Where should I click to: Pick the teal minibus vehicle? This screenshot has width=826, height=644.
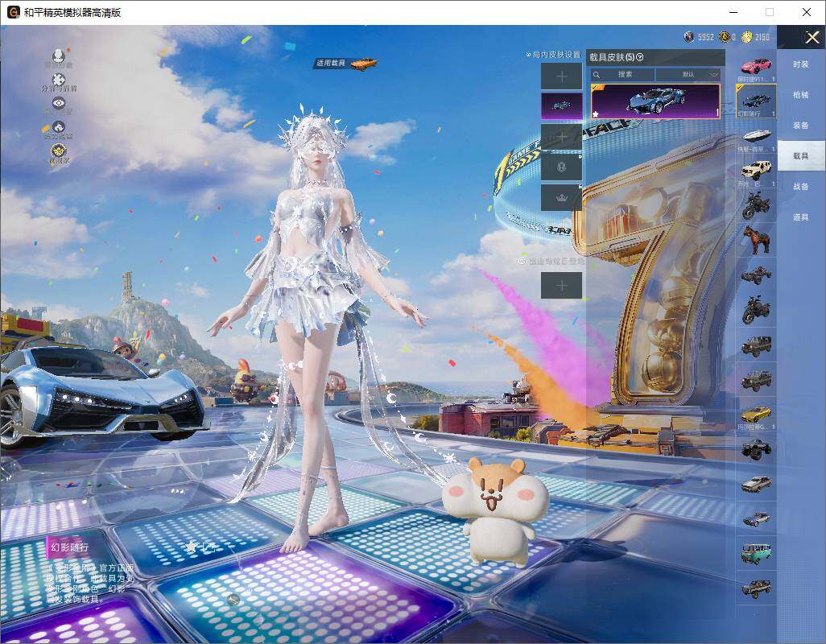(756, 553)
